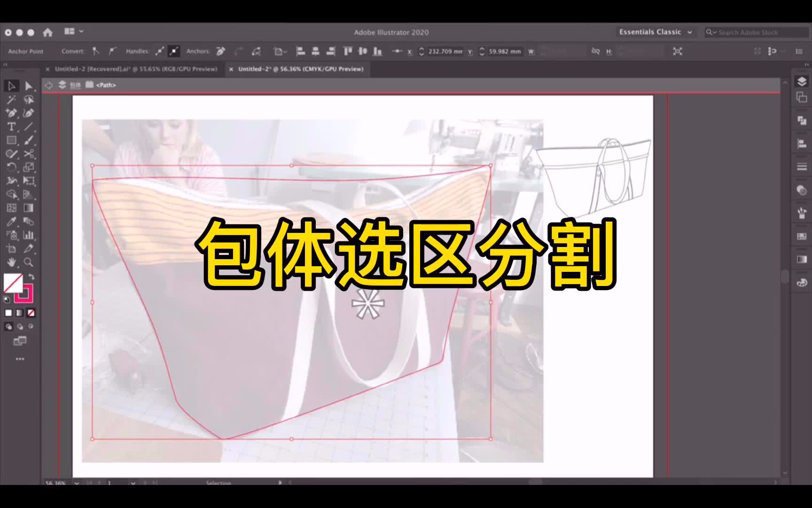Hide handles for multiple selected anchors

coord(174,51)
